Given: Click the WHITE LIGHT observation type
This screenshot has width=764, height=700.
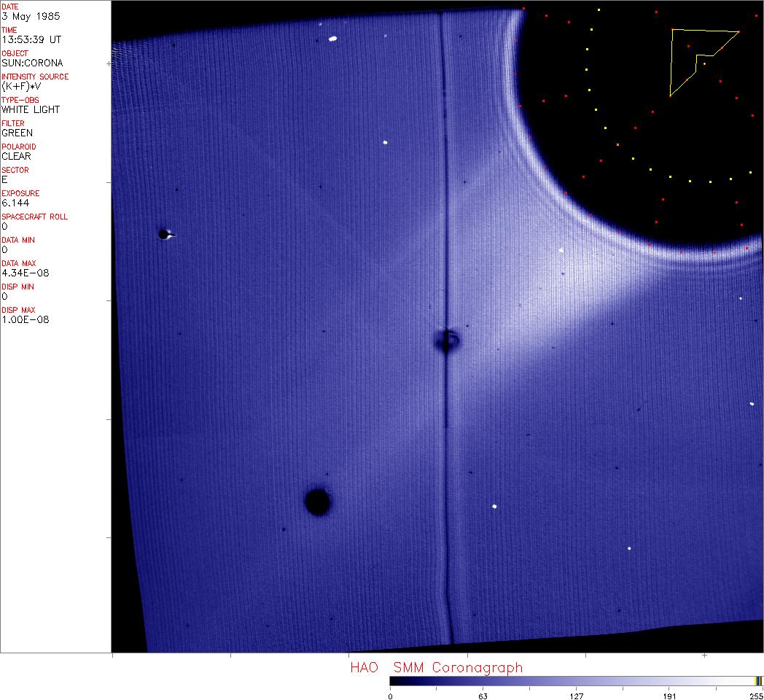Looking at the screenshot, I should [x=31, y=109].
